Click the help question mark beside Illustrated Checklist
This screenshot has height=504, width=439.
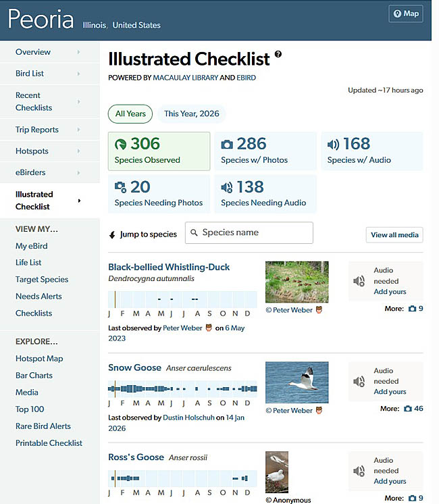(278, 55)
